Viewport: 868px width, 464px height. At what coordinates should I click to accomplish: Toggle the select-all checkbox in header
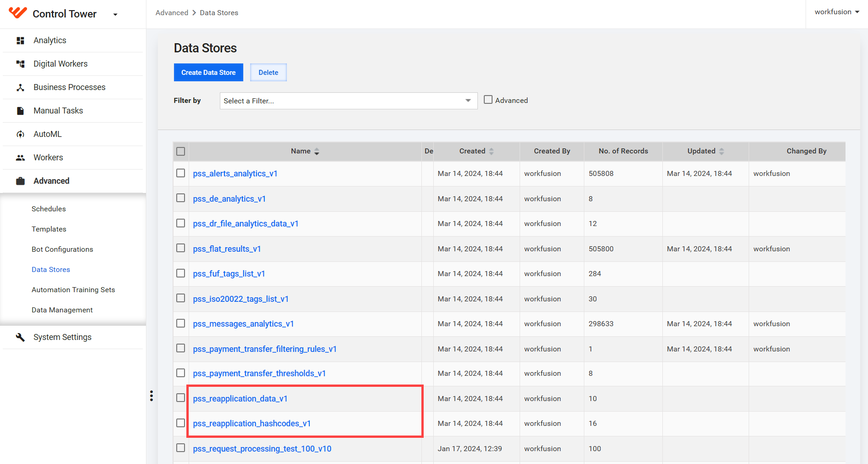pyautogui.click(x=181, y=151)
